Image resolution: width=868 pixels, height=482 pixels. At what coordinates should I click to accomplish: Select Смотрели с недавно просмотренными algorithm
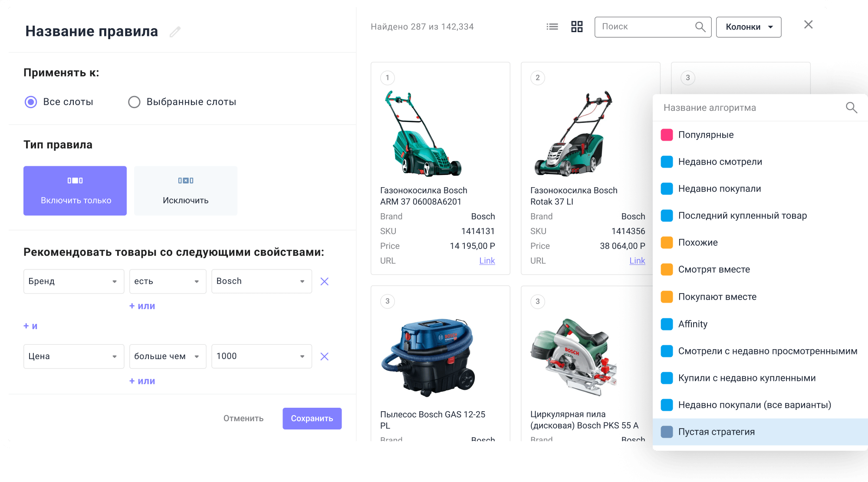(760, 351)
